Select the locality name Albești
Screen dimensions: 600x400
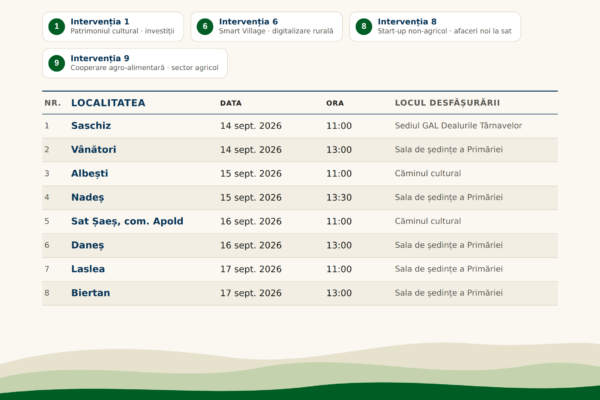pyautogui.click(x=90, y=174)
